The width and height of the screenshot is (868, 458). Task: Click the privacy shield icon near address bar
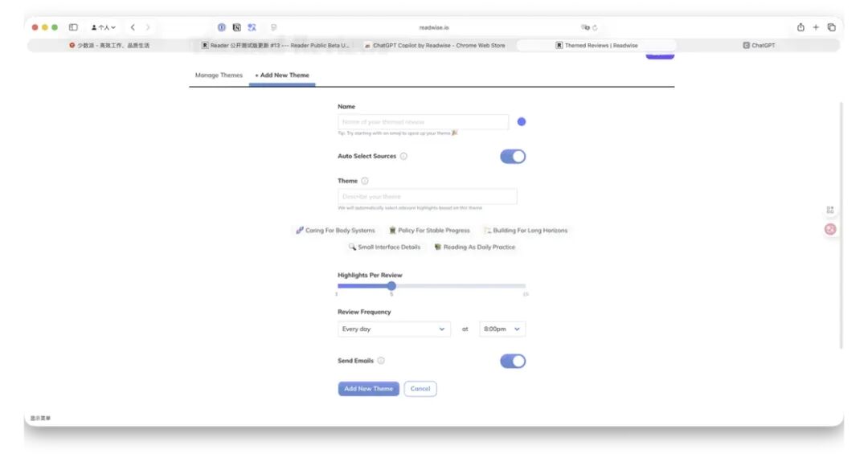[273, 27]
